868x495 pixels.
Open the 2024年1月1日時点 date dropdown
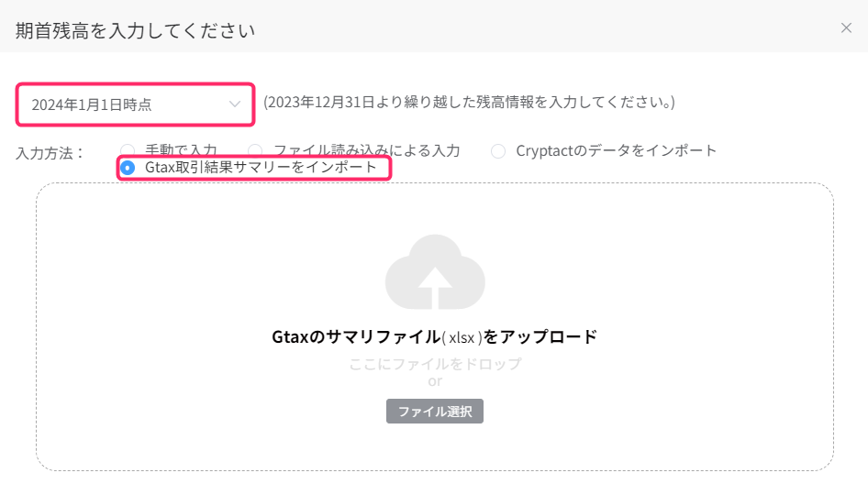(135, 104)
